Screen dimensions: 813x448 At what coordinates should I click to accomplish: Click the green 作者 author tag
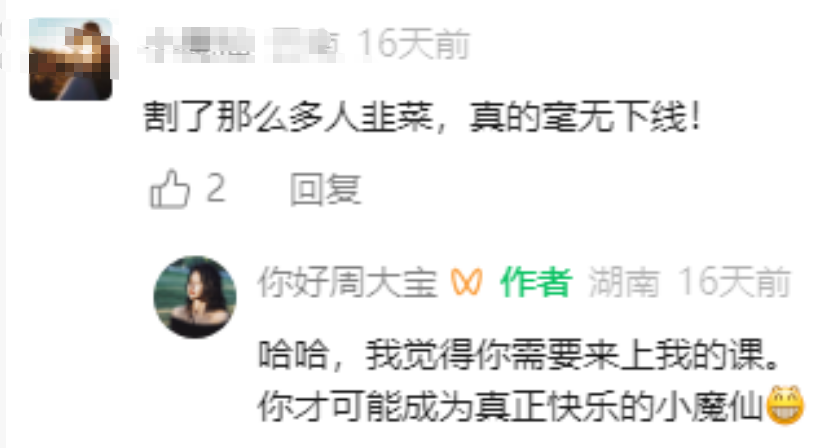(x=536, y=283)
